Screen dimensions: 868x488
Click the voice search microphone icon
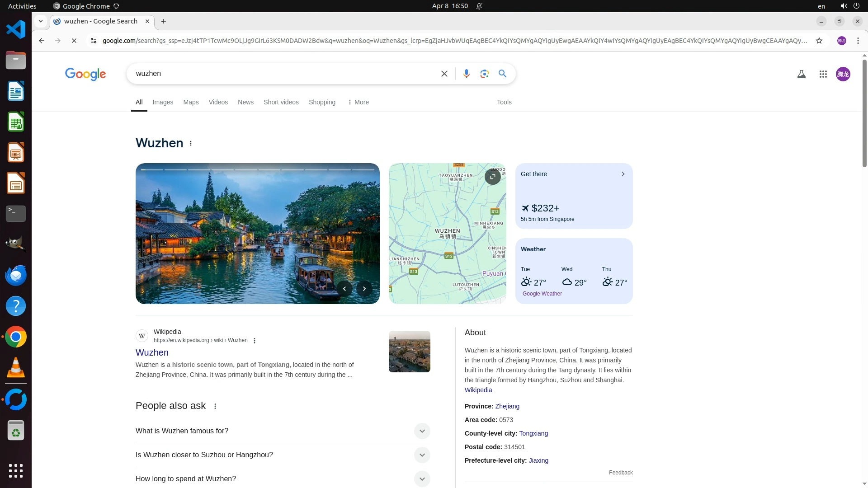point(466,74)
